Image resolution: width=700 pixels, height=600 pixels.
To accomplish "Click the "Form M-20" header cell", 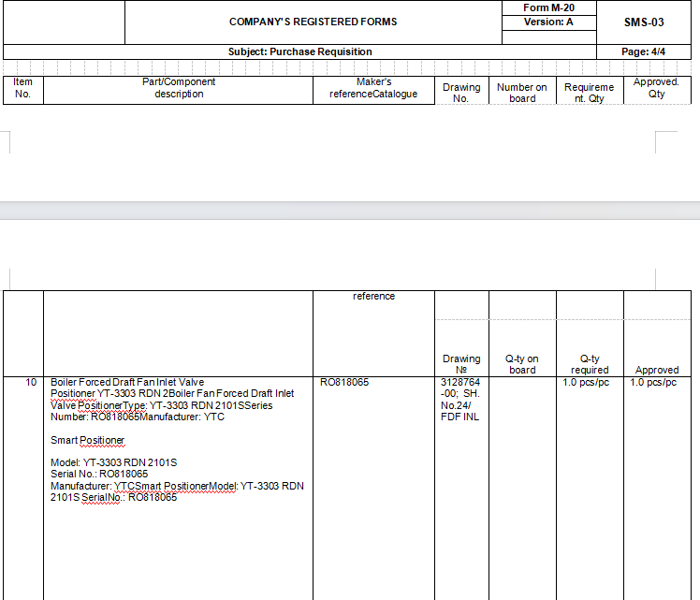I will point(549,7).
